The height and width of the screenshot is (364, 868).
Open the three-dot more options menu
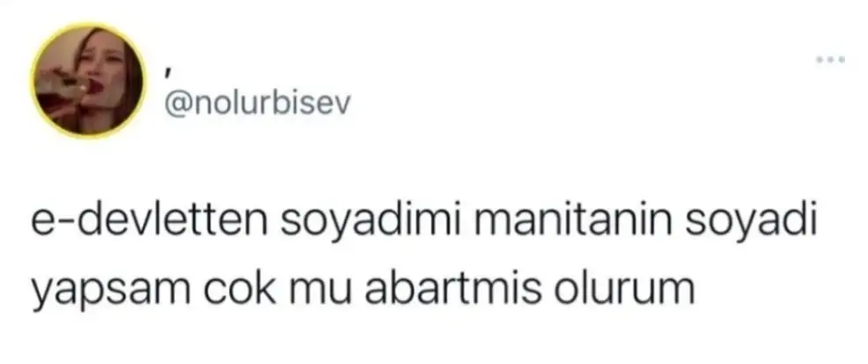[x=831, y=59]
